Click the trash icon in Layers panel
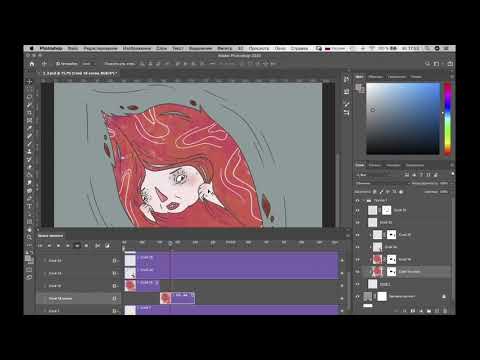480x360 pixels. [x=445, y=311]
